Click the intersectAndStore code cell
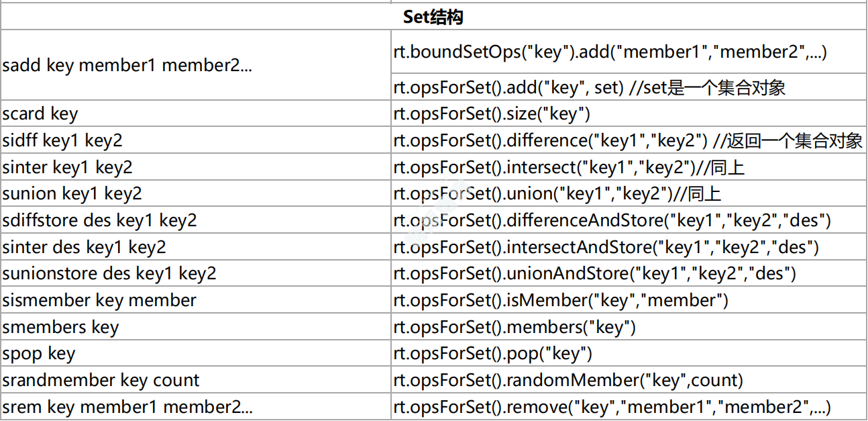Image resolution: width=868 pixels, height=421 pixels. pyautogui.click(x=606, y=247)
